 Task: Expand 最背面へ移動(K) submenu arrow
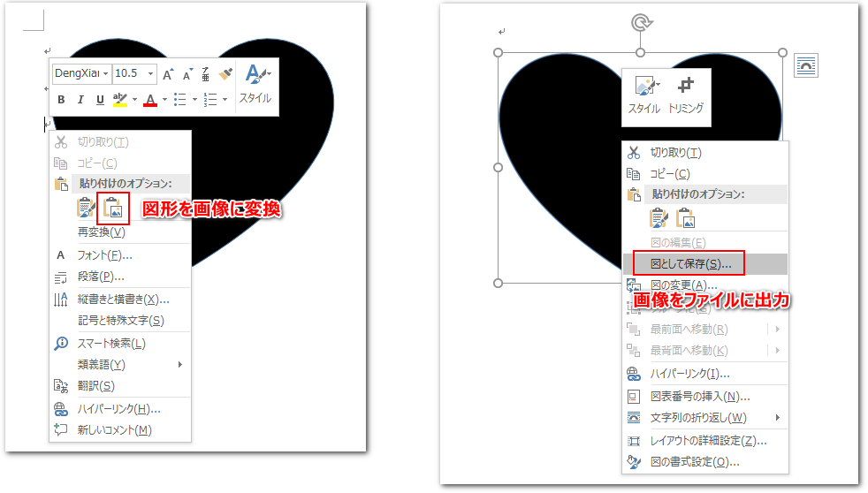click(x=778, y=350)
